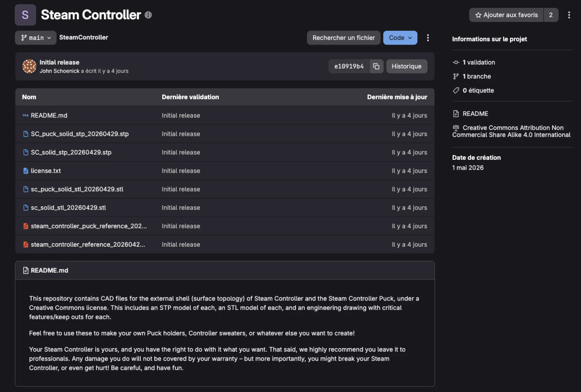The width and height of the screenshot is (581, 392).
Task: Click the John Schoenick author name
Action: click(59, 71)
